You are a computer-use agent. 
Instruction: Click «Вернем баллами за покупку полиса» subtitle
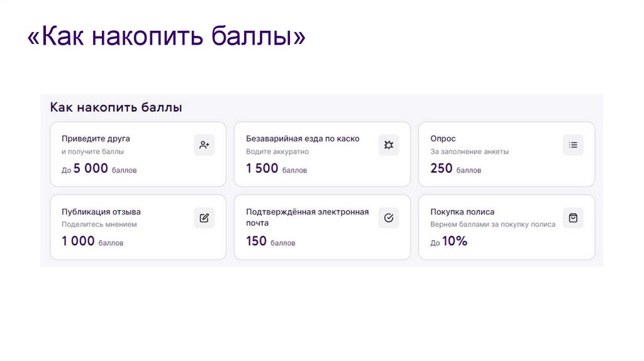click(492, 225)
